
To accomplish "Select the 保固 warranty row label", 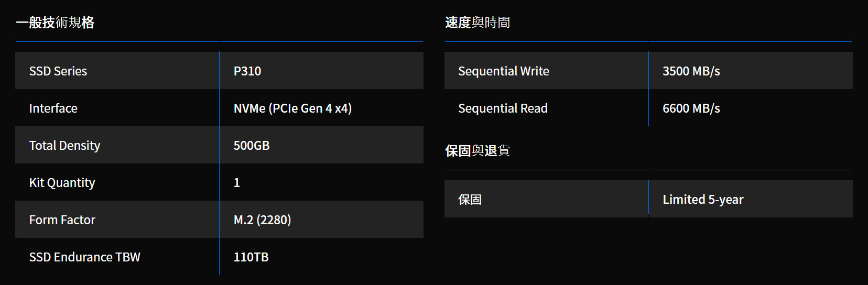I will click(x=470, y=200).
